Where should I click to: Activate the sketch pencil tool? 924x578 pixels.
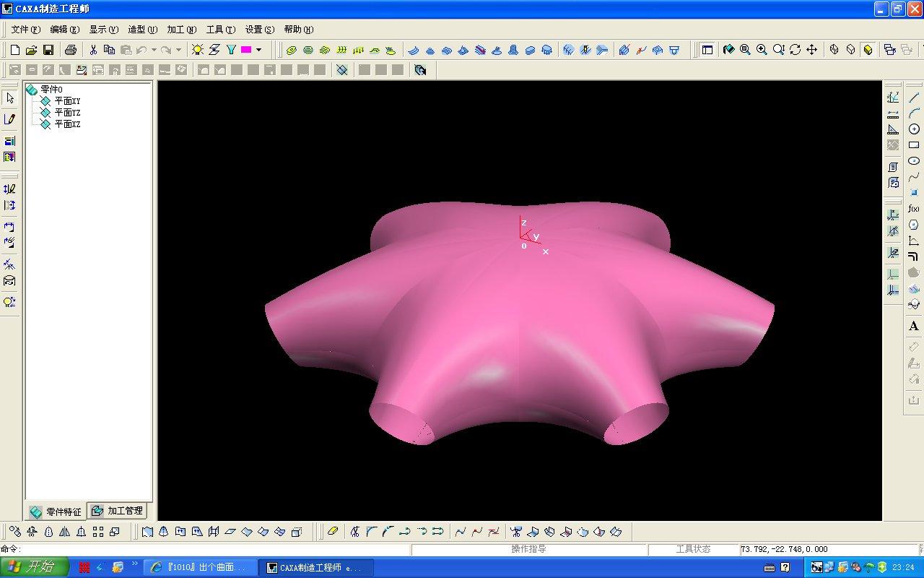coord(9,119)
